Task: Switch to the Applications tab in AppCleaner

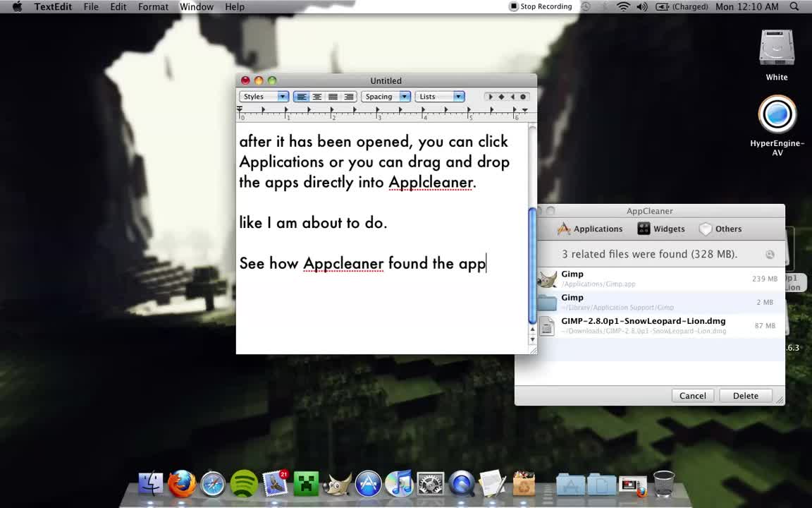Action: [x=590, y=229]
